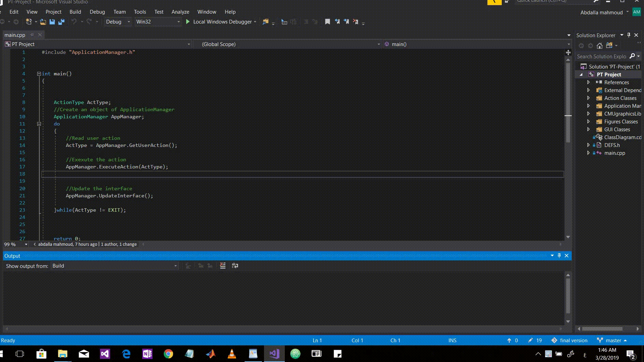Click the Local Windows Debugger button
This screenshot has height=362, width=644.
click(221, 22)
